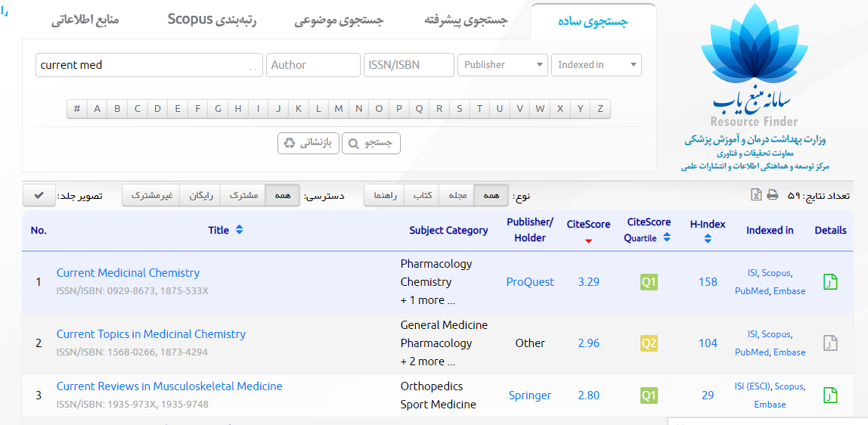Viewport: 868px width, 425px height.
Task: Toggle the cover image (تصویر جلد) checkmark
Action: pyautogui.click(x=39, y=196)
